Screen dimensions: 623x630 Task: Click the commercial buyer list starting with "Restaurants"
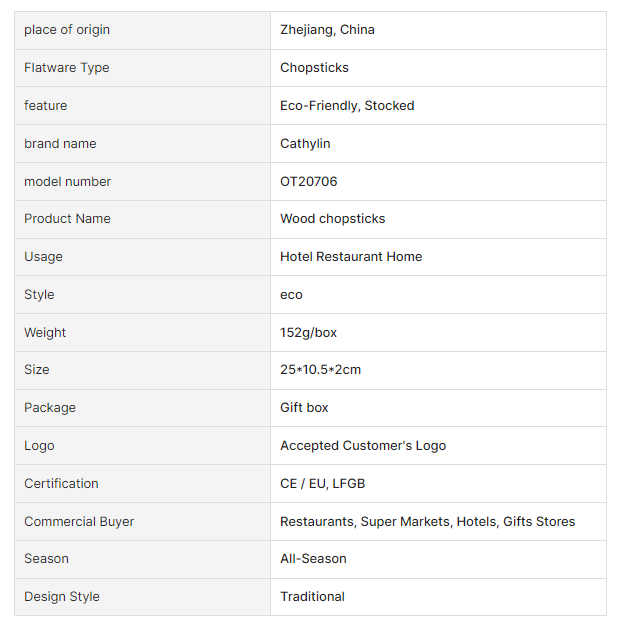[427, 522]
